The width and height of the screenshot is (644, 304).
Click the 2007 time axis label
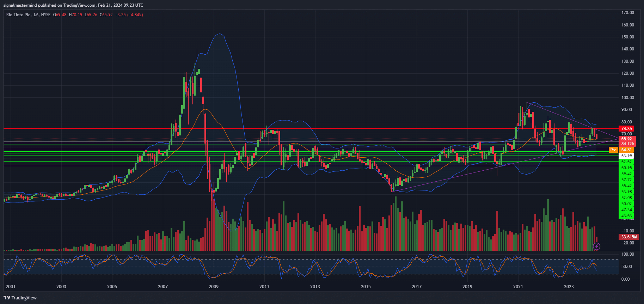(163, 287)
